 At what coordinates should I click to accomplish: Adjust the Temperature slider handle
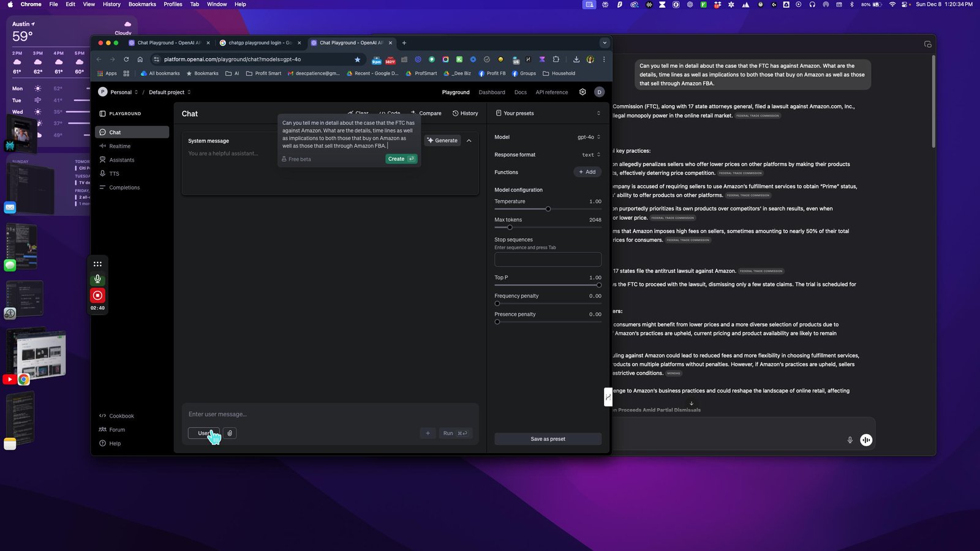pos(548,209)
